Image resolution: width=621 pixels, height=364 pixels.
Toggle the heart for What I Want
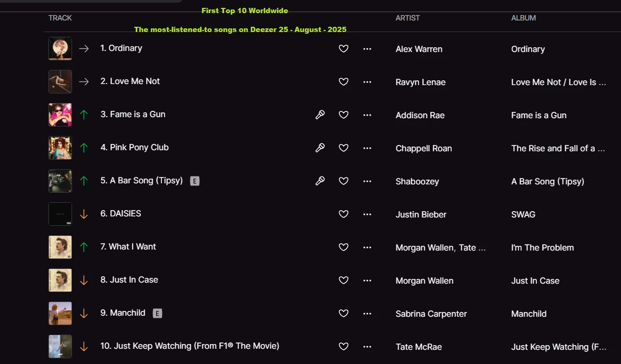[x=343, y=247]
